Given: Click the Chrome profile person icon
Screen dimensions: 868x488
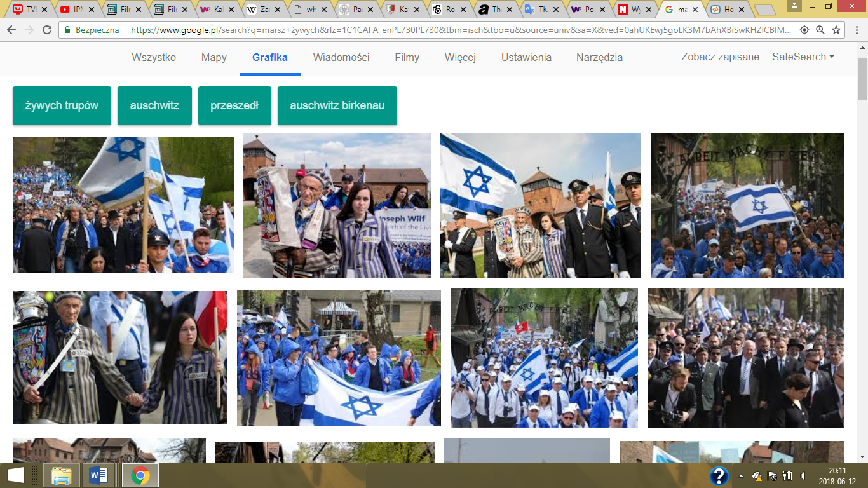Looking at the screenshot, I should (x=794, y=6).
